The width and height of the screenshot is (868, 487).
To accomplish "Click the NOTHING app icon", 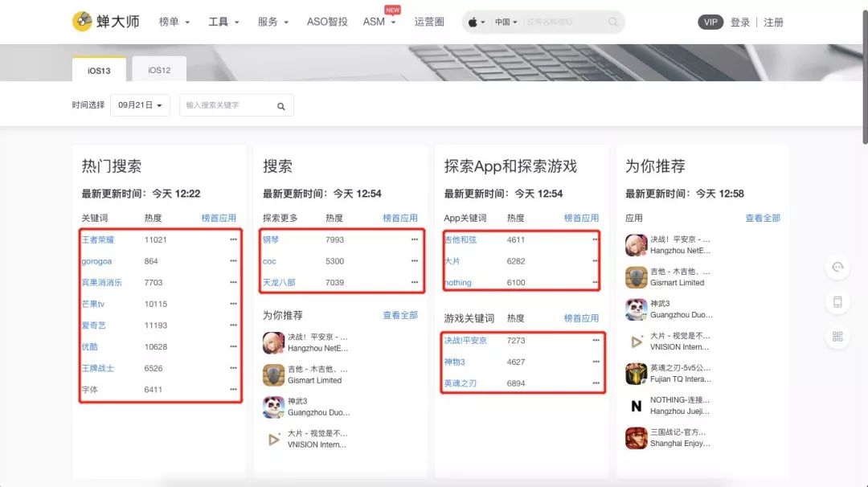I will coord(636,406).
